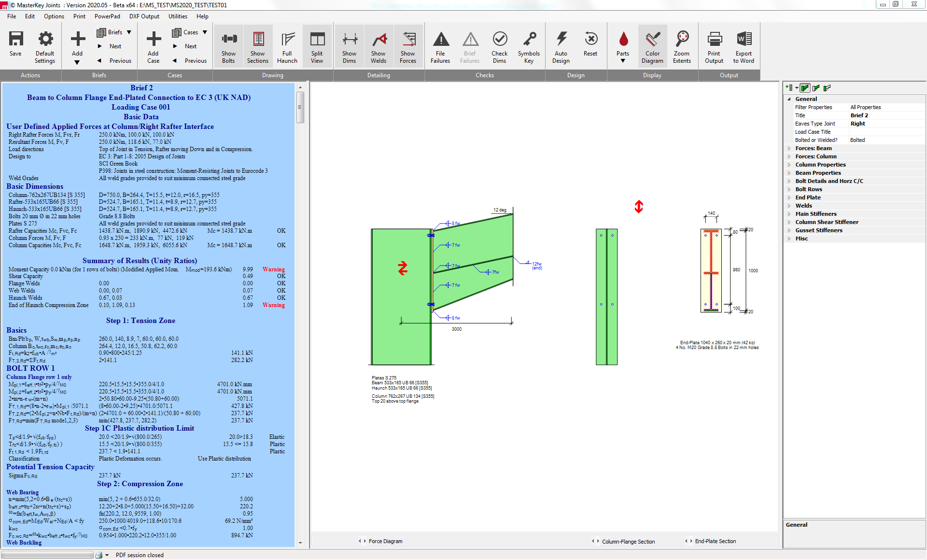The height and width of the screenshot is (560, 927).
Task: Save the joint file
Action: pyautogui.click(x=15, y=44)
